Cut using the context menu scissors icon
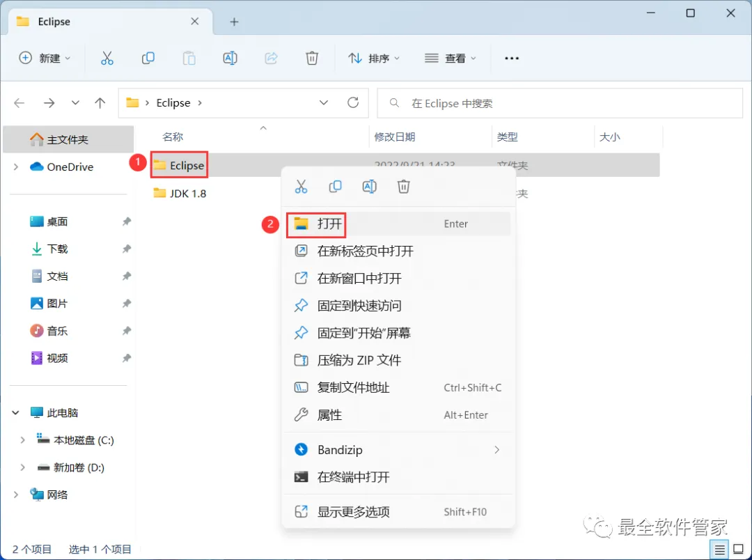752x560 pixels. coord(301,186)
